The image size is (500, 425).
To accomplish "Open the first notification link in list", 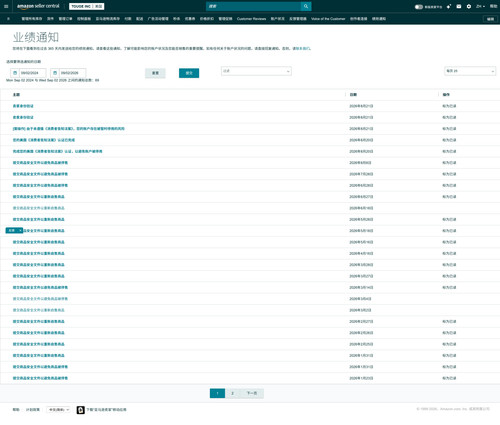I will click(23, 106).
